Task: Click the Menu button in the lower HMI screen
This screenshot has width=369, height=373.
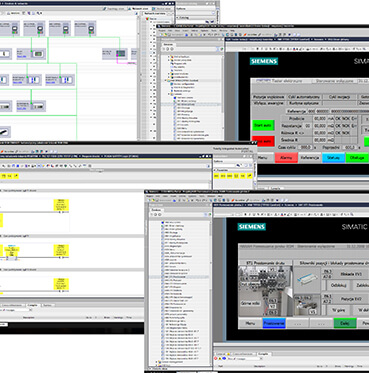Action: click(250, 323)
